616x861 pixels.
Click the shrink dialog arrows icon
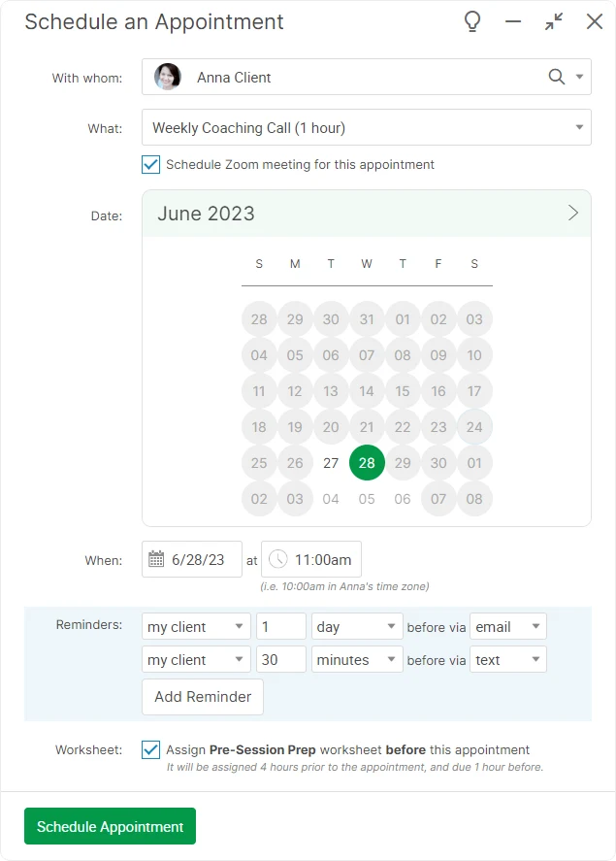click(x=554, y=22)
